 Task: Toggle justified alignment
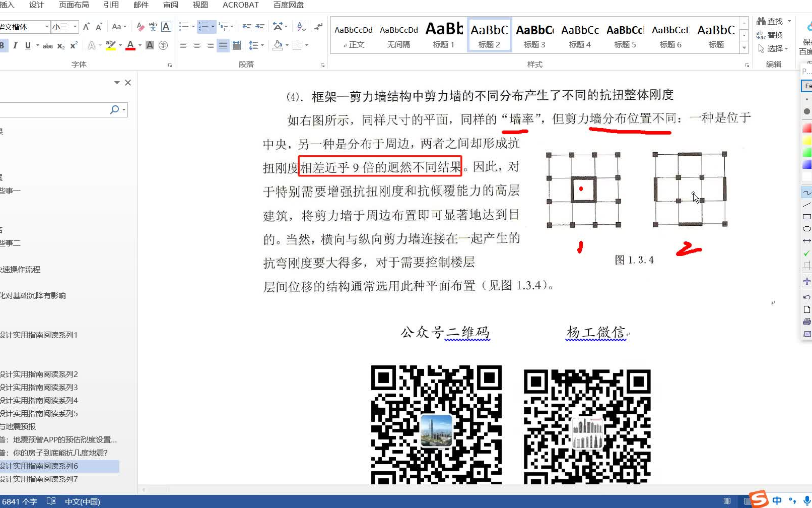tap(223, 45)
